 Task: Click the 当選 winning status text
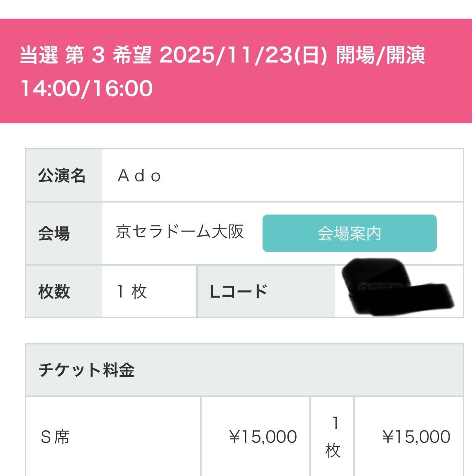coord(39,55)
